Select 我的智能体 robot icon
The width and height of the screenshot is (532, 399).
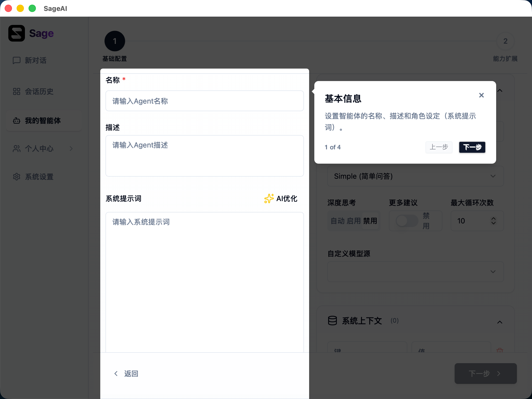coord(17,121)
